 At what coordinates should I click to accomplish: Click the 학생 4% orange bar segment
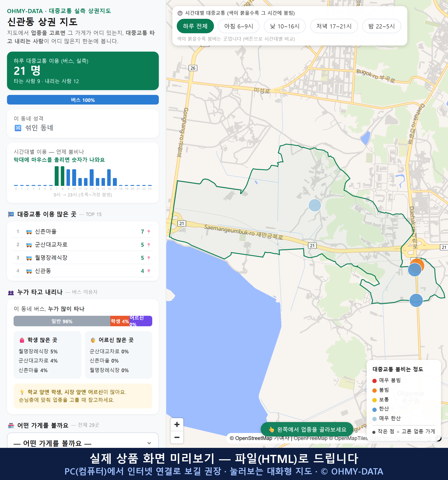coord(120,321)
